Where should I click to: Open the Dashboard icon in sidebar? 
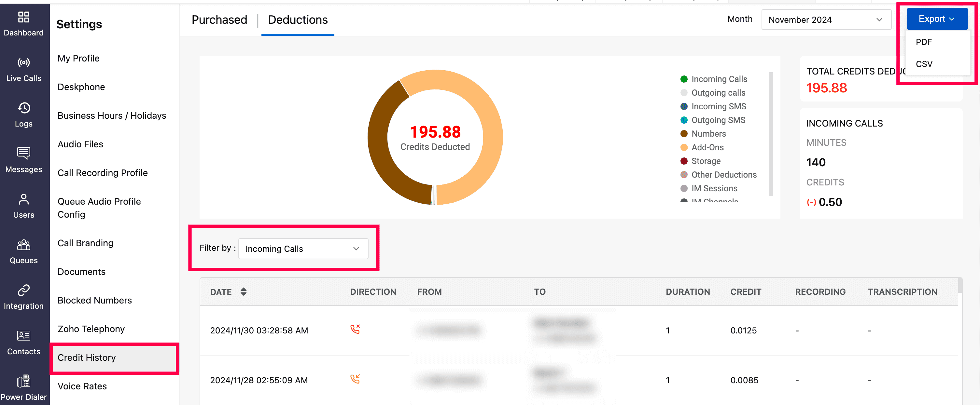pyautogui.click(x=23, y=17)
